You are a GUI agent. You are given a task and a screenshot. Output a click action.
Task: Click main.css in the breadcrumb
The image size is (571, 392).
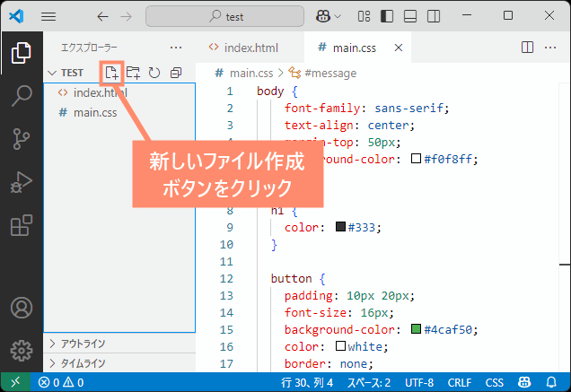[x=251, y=74]
